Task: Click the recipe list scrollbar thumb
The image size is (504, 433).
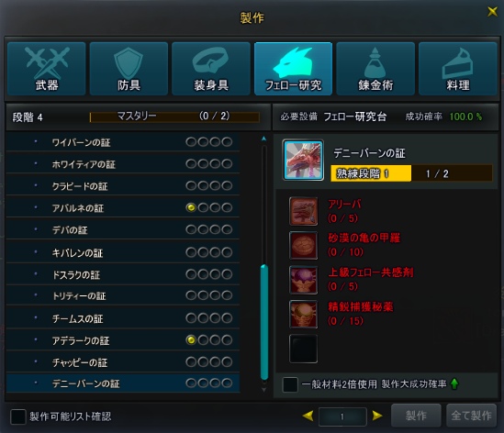Action: pos(264,322)
